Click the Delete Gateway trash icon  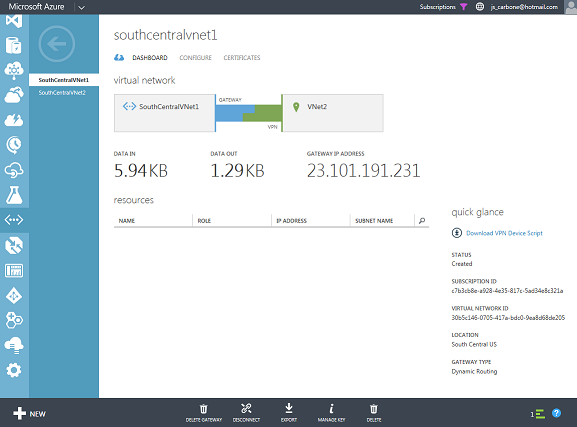point(203,409)
